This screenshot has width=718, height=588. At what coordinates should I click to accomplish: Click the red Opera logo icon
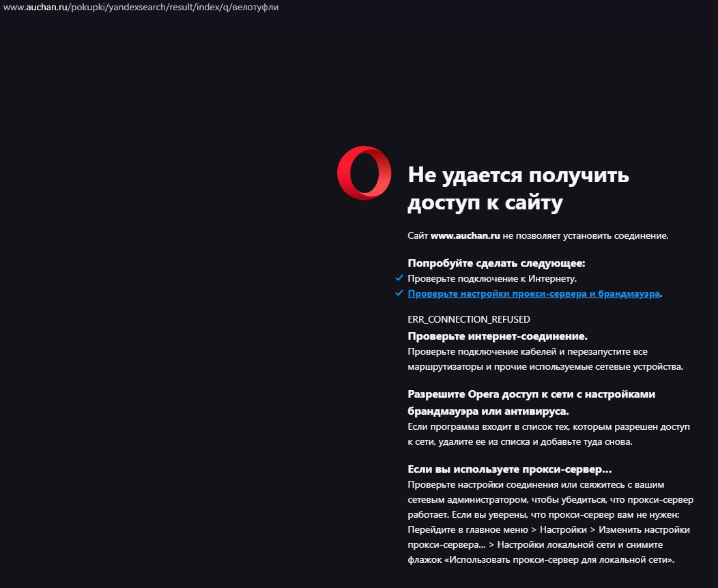coord(364,173)
